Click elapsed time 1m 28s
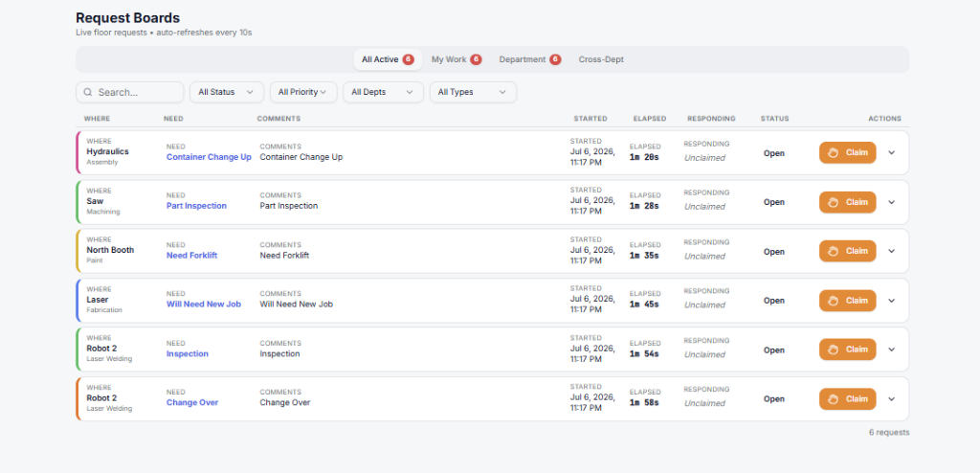The height and width of the screenshot is (473, 980). click(644, 206)
